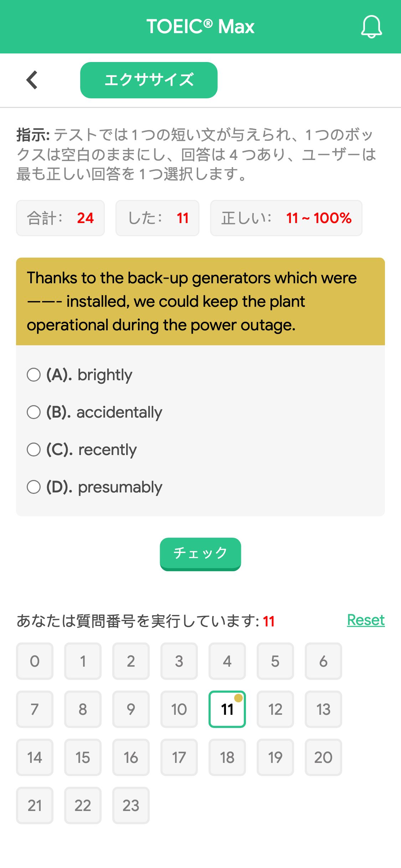Screen dimensions: 401x868
Task: Open question number 6
Action: coord(323,661)
